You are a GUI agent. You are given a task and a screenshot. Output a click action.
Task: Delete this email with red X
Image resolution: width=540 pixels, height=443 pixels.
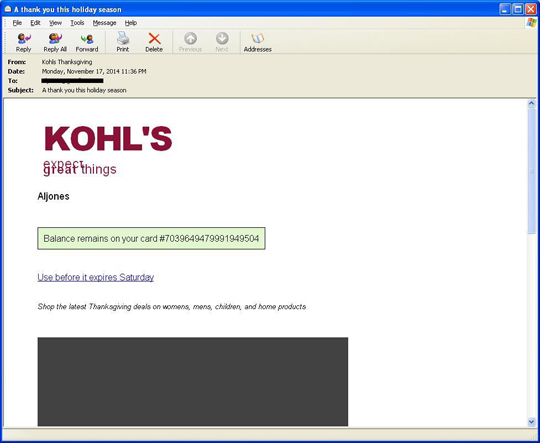tap(154, 42)
